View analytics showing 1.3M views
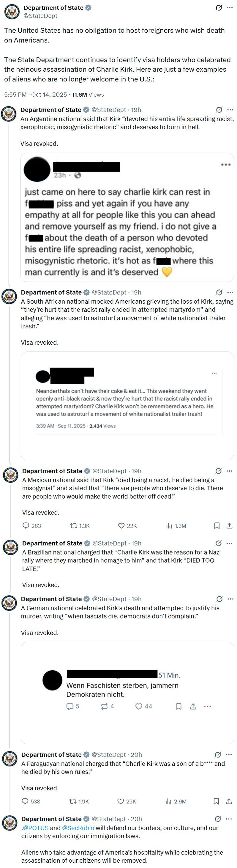The image size is (237, 868). 176,526
